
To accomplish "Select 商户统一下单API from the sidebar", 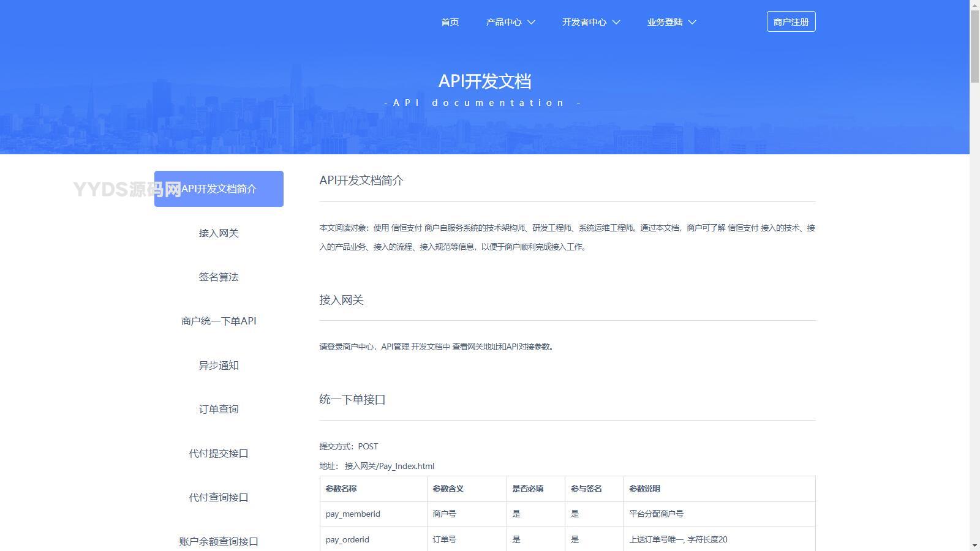I will pos(219,321).
